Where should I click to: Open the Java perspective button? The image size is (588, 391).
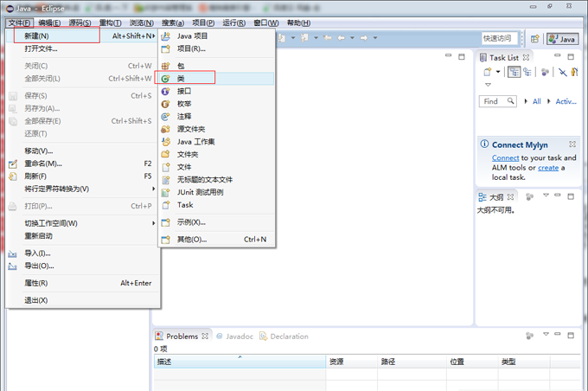click(562, 39)
